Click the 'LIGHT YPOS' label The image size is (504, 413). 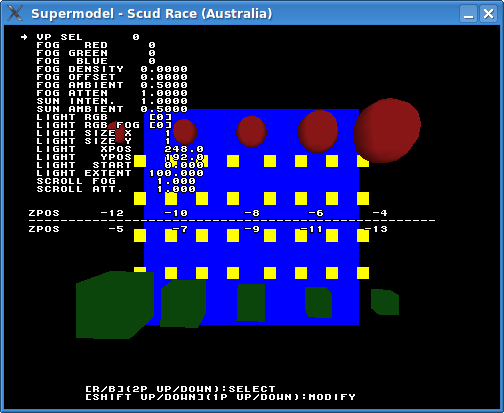coord(84,157)
